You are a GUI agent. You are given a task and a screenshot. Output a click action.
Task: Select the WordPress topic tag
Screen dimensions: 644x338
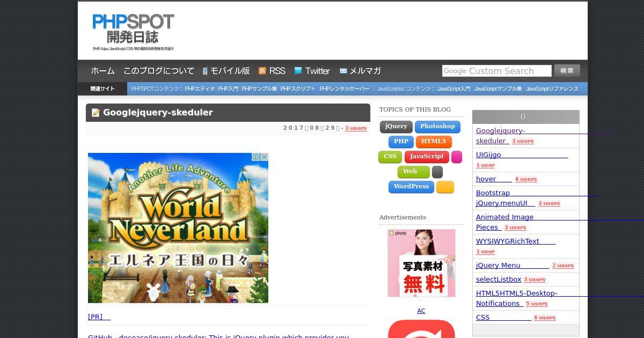pyautogui.click(x=411, y=187)
